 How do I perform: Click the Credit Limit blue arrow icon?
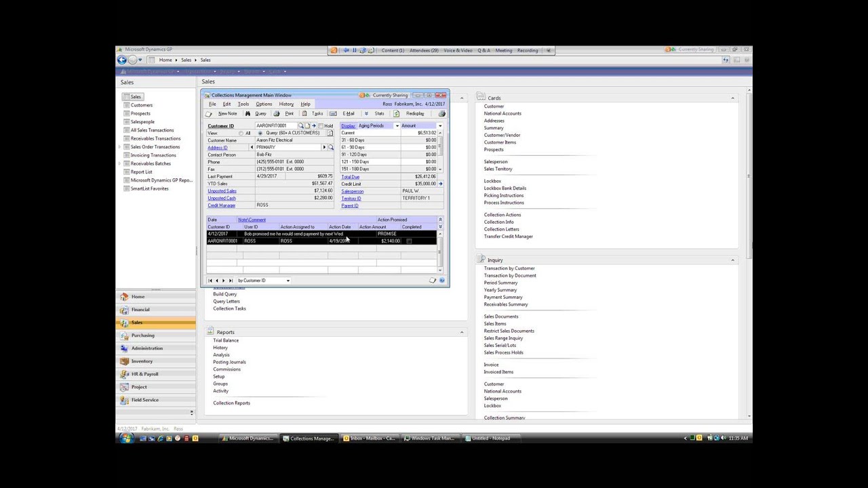(x=440, y=184)
